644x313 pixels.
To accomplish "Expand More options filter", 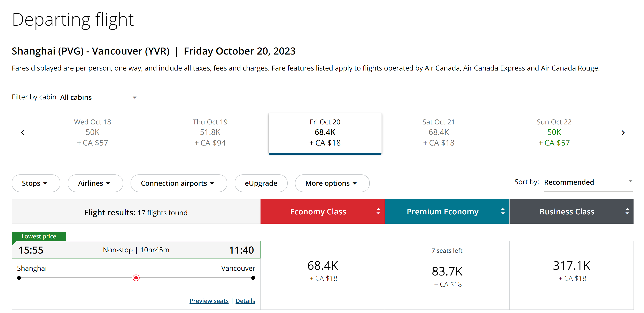I will click(332, 183).
